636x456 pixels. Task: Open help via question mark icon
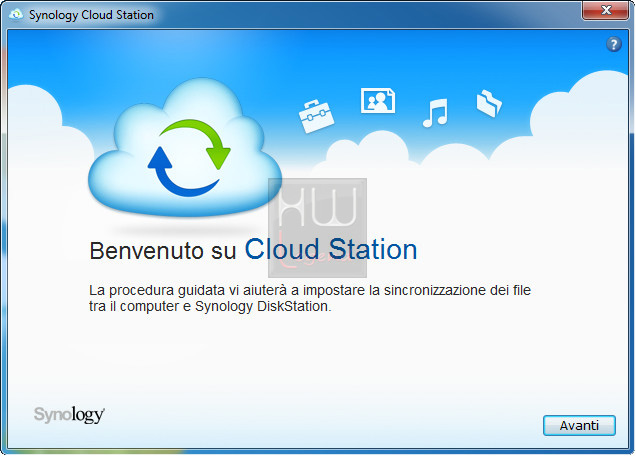pos(614,44)
